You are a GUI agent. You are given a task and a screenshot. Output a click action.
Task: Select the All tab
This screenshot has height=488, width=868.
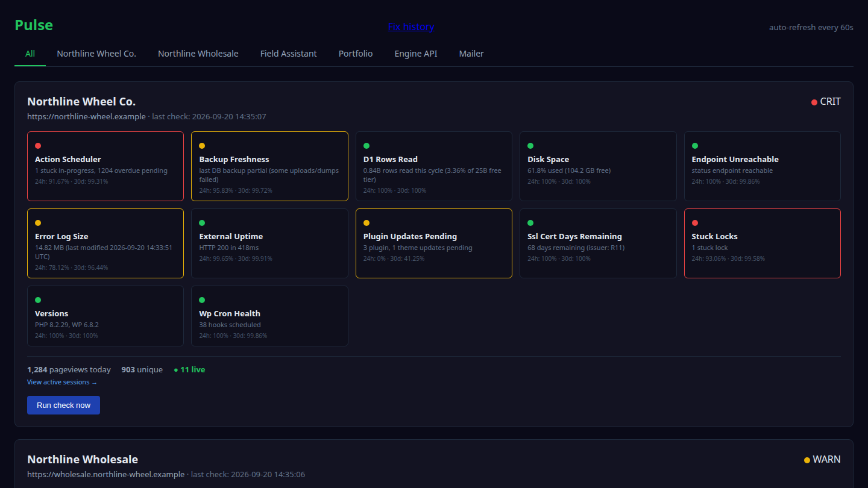pos(30,54)
